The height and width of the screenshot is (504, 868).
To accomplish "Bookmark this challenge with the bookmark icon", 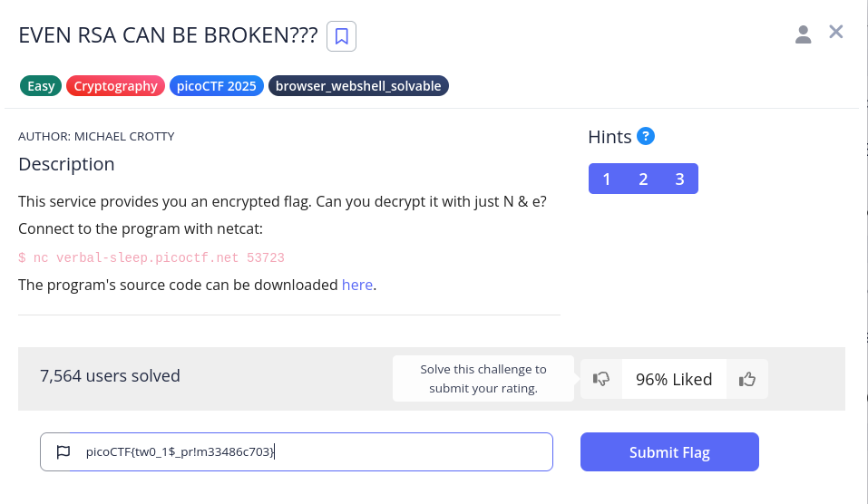I will point(341,36).
